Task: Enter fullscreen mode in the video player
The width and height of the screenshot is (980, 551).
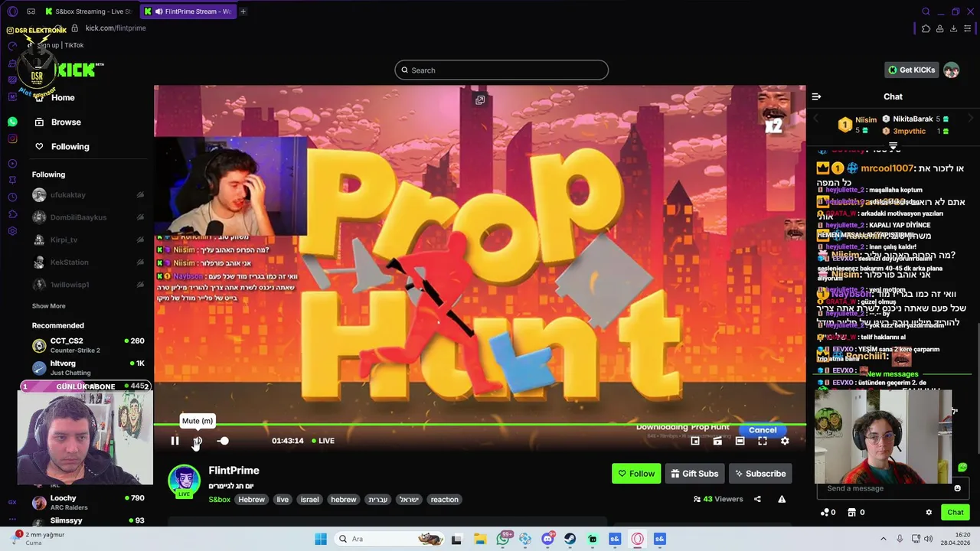Action: click(x=763, y=441)
